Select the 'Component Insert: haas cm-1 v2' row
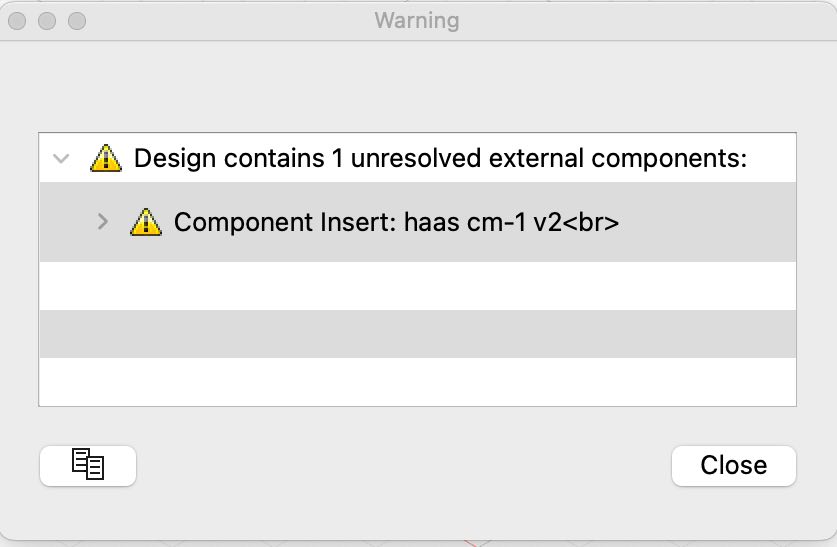Image resolution: width=837 pixels, height=547 pixels. coord(396,222)
